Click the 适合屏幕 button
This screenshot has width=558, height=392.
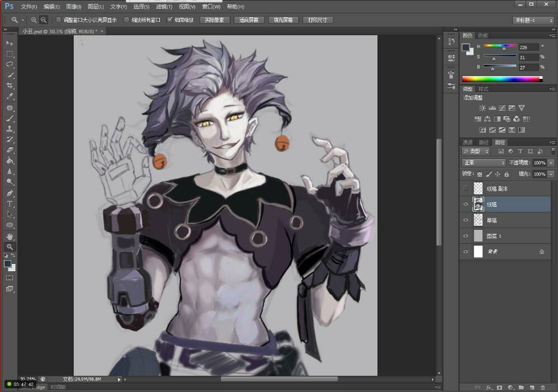pos(249,20)
